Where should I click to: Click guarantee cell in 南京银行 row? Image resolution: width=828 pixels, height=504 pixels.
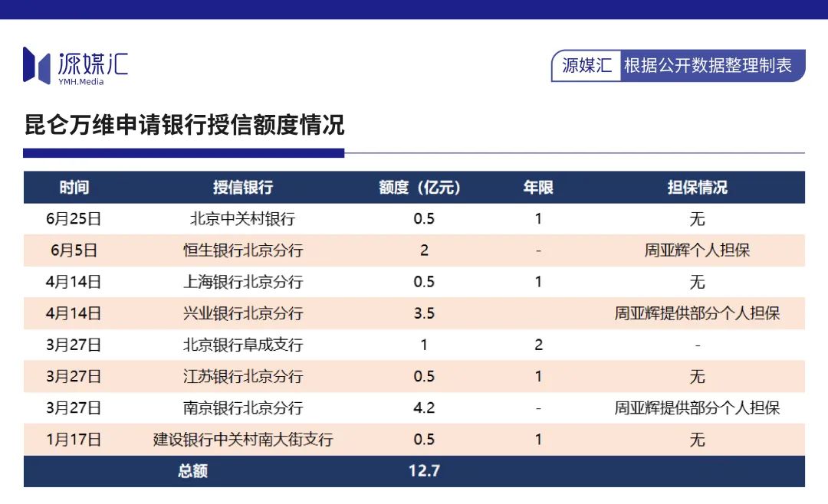[697, 408]
